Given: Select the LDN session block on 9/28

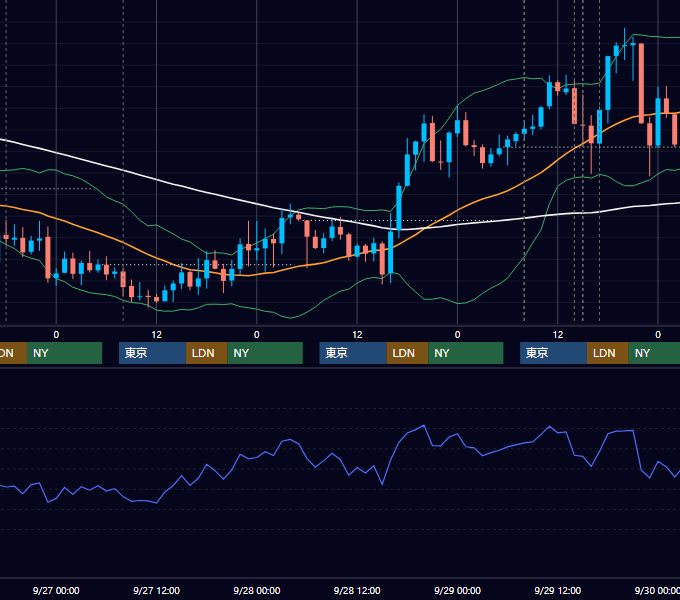Looking at the screenshot, I should click(x=407, y=353).
